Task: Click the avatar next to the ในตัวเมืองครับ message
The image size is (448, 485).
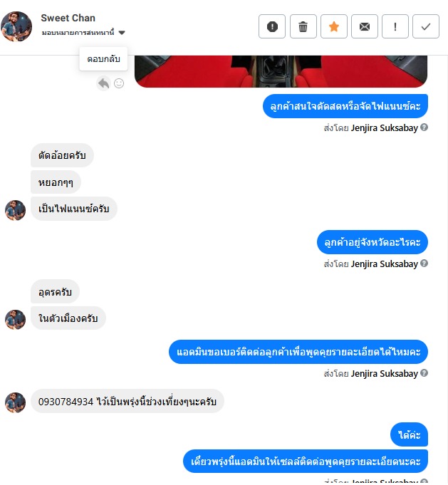Action: click(x=15, y=319)
